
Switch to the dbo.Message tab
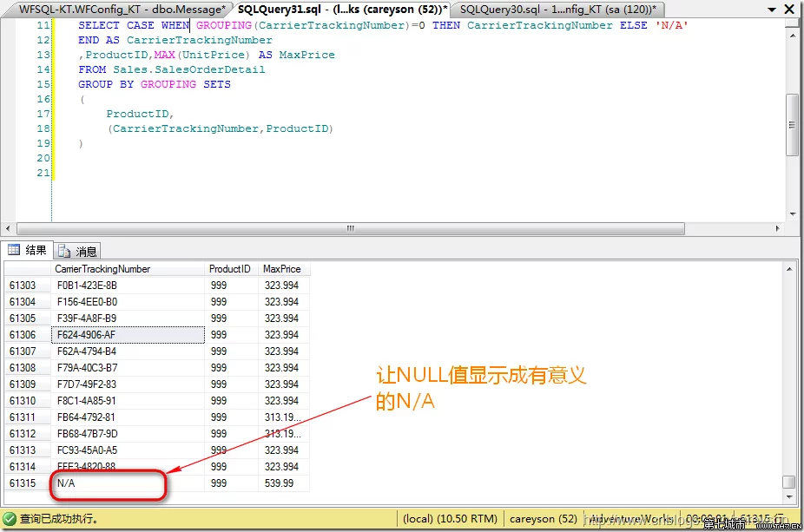122,9
